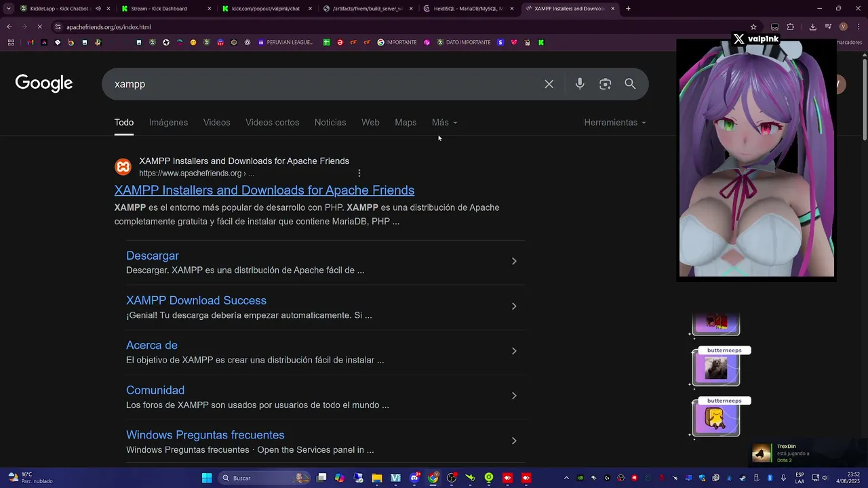Switch to Maps results tab
Screen dimensions: 868x488
(x=406, y=123)
